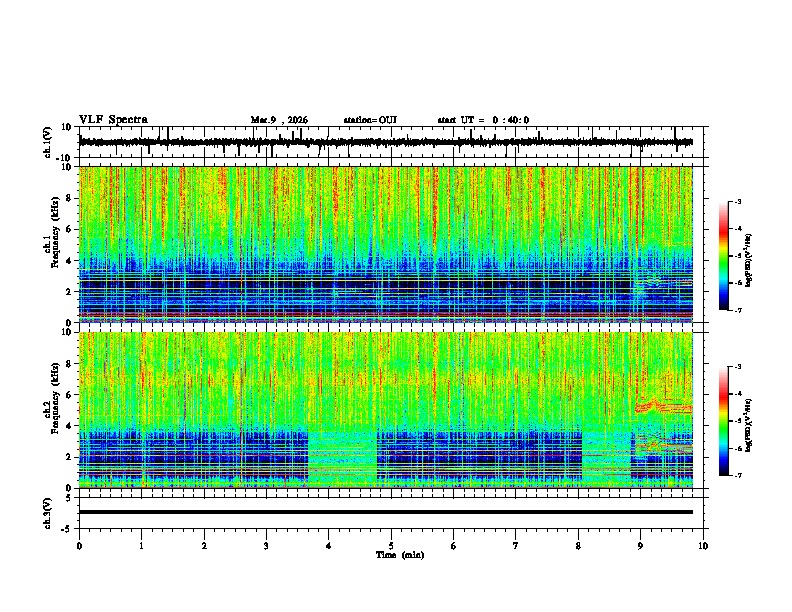Click the ch.2 spectrogram "2" kHz tick label
Viewport: 792px width, 612px height.
[x=69, y=457]
